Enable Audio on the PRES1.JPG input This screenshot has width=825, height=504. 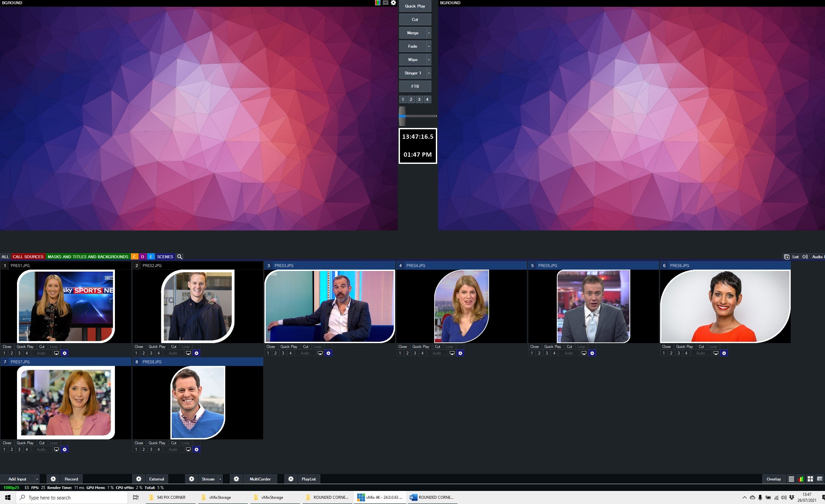[41, 353]
